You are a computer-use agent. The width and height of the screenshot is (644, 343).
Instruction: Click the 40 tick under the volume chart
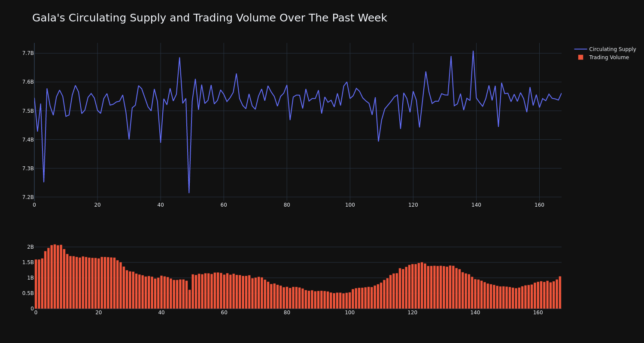click(161, 313)
